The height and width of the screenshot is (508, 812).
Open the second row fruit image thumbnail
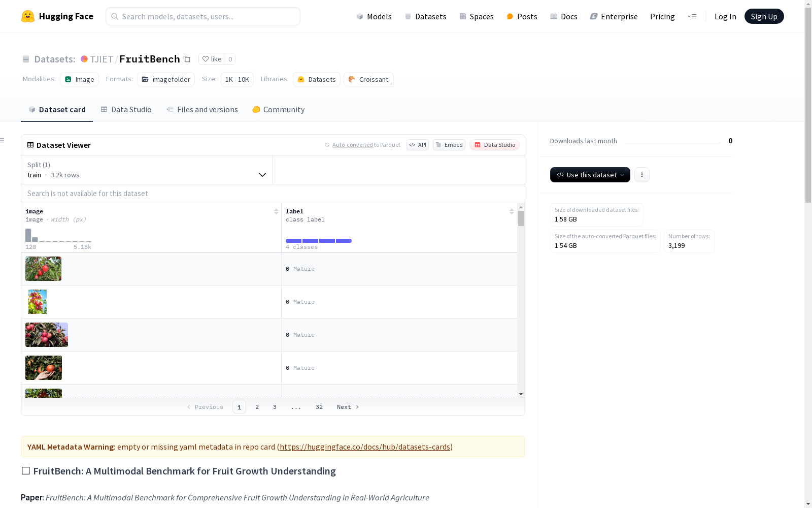(x=38, y=302)
